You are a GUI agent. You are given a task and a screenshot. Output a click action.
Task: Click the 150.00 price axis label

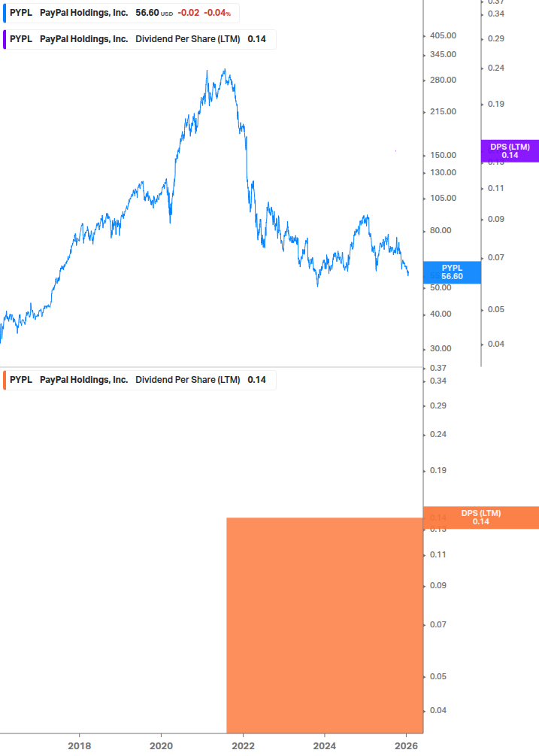pos(443,155)
